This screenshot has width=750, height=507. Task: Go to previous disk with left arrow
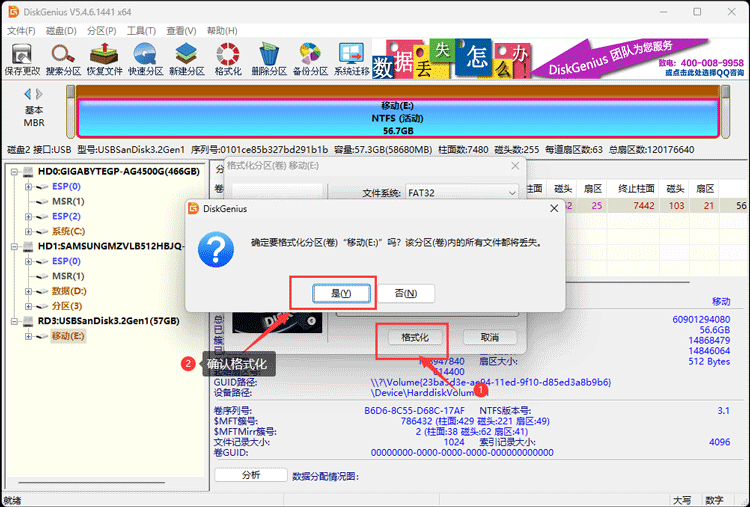(x=27, y=94)
